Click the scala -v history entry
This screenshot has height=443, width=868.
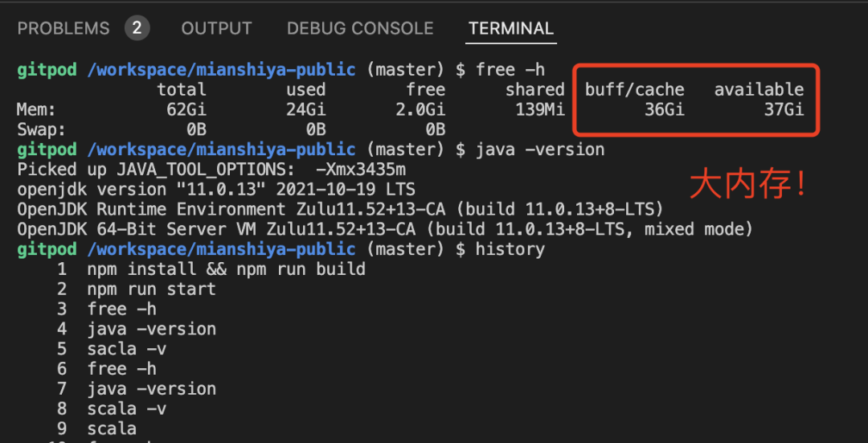coord(126,408)
